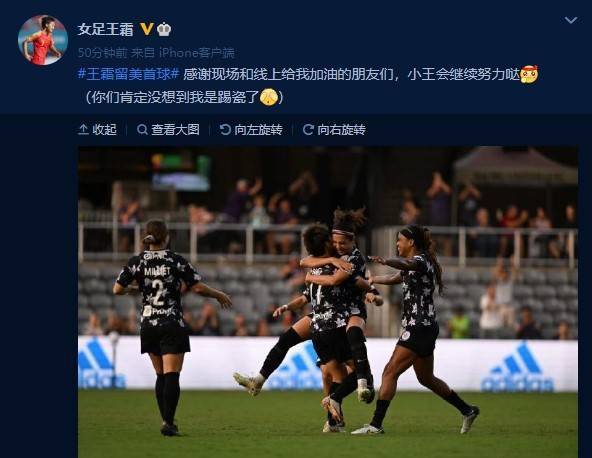Viewport: 592px width, 458px height.
Task: Open the #王霜留美首球# hashtag topic
Action: [x=128, y=74]
